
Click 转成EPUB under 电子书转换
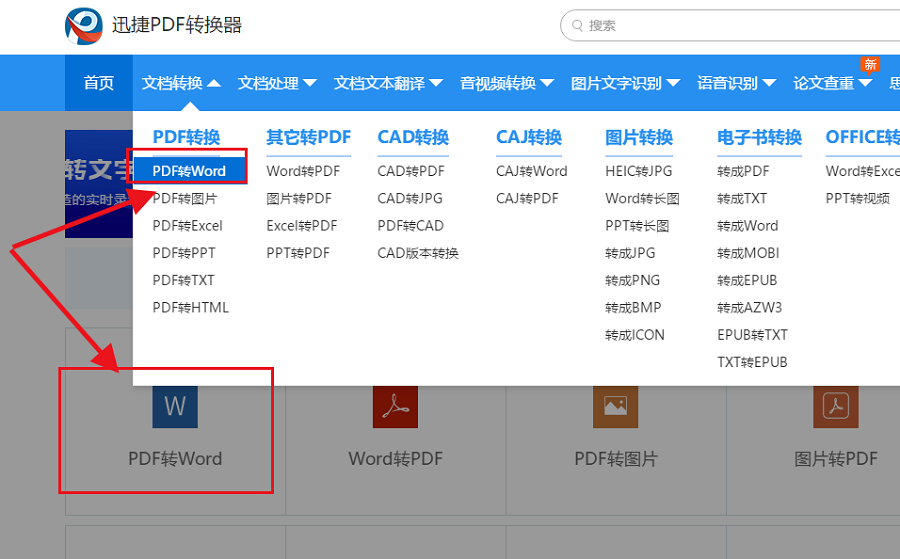tap(747, 280)
